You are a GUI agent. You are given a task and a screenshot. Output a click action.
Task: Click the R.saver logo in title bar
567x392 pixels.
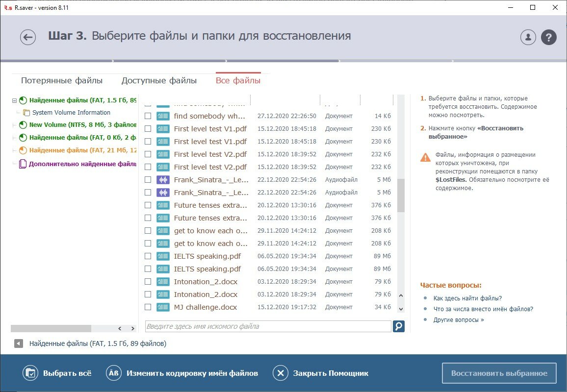coord(8,7)
